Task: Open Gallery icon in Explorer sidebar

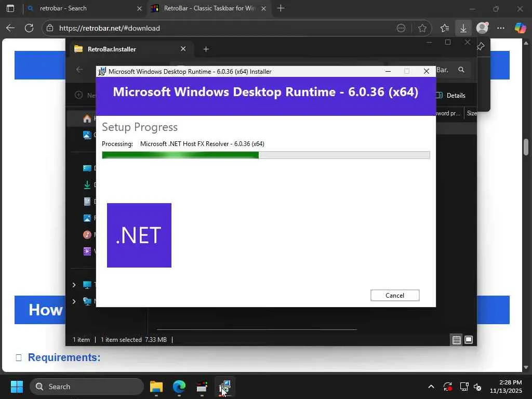Action: 87,135
